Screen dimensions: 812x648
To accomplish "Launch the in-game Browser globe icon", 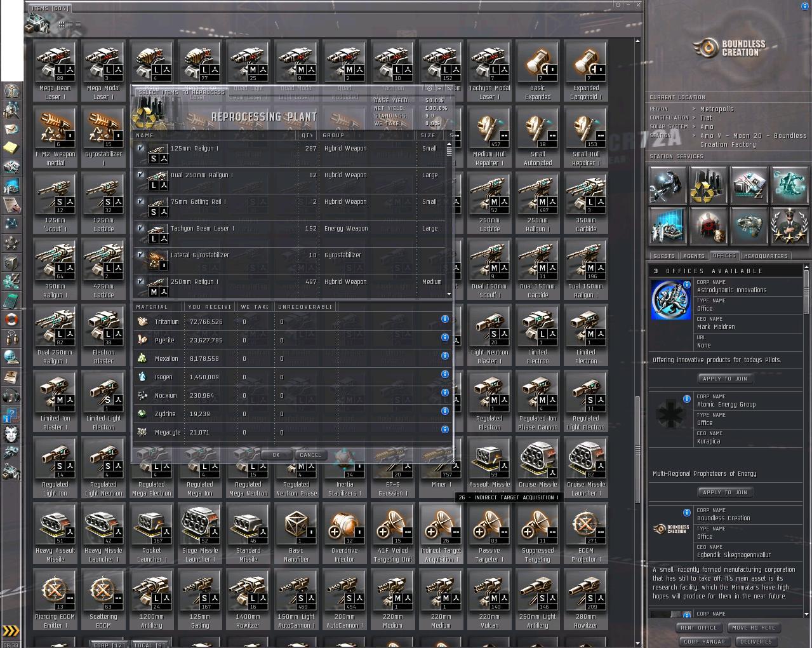I will [11, 358].
